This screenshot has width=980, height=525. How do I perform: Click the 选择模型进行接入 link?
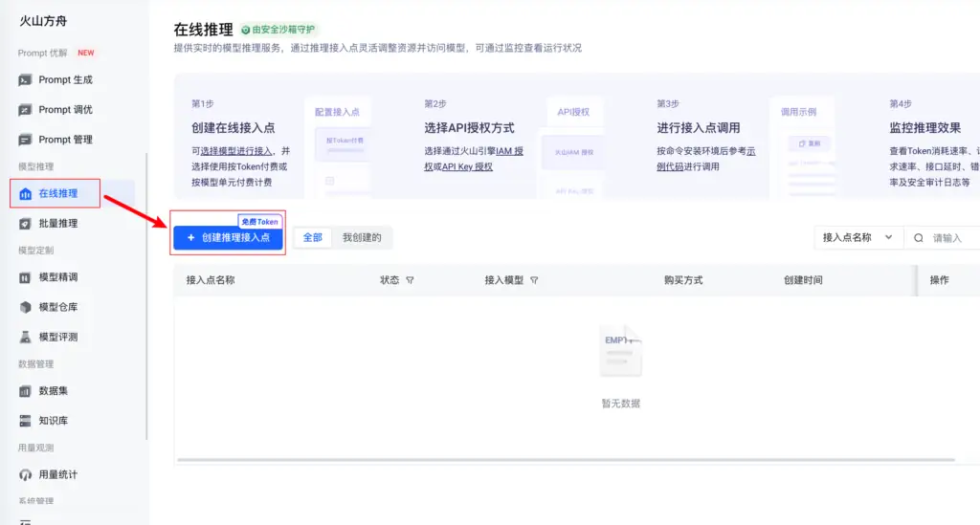236,151
